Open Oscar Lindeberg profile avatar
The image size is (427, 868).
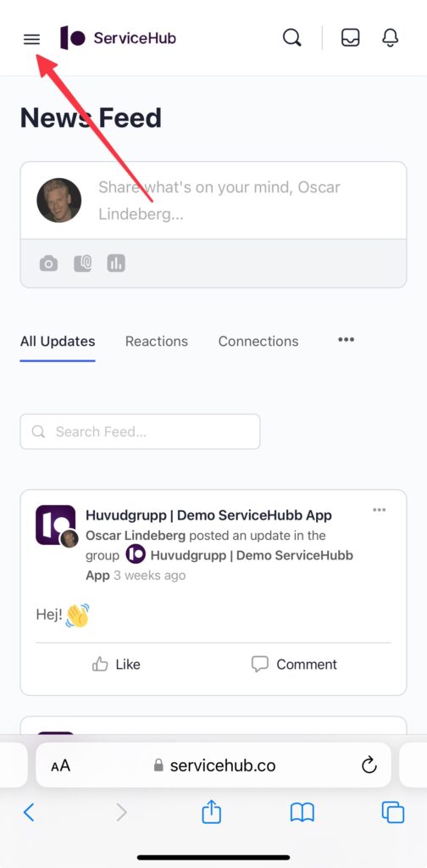pyautogui.click(x=59, y=200)
